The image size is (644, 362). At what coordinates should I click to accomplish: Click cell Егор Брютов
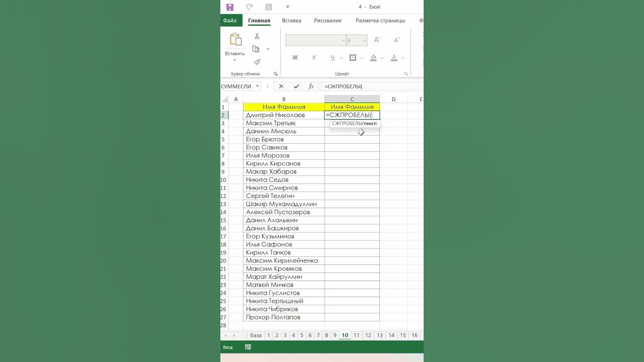(x=284, y=139)
